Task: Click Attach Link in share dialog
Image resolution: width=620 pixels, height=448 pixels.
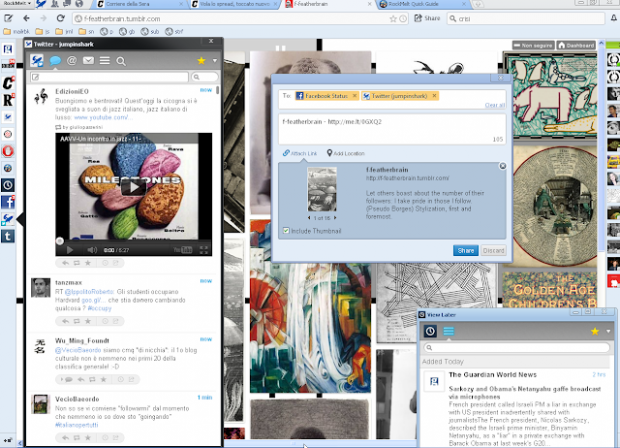Action: [x=300, y=153]
